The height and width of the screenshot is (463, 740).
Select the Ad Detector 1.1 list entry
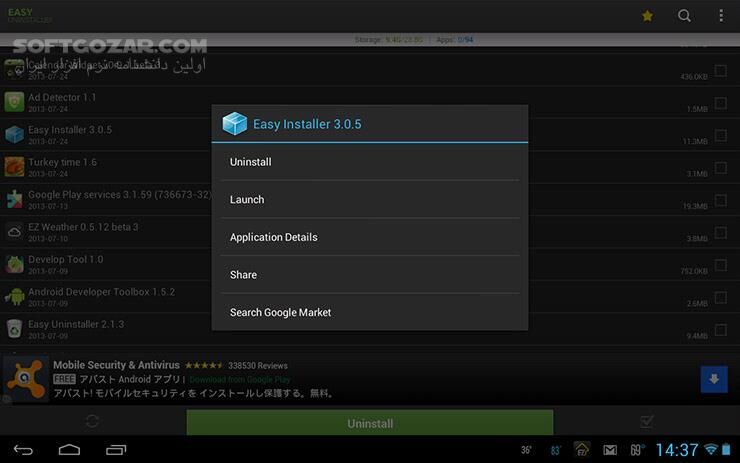point(370,102)
